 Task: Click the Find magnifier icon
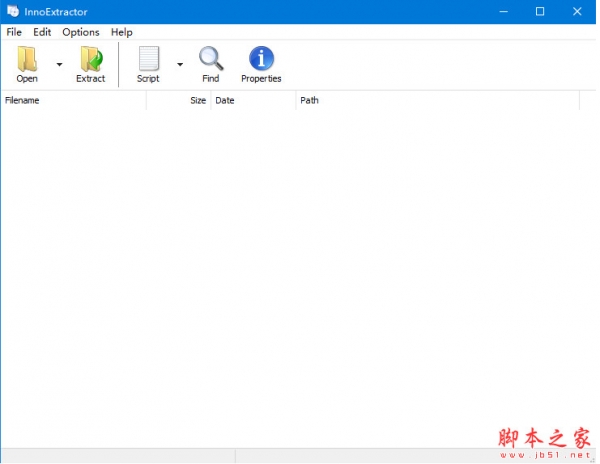[x=210, y=59]
